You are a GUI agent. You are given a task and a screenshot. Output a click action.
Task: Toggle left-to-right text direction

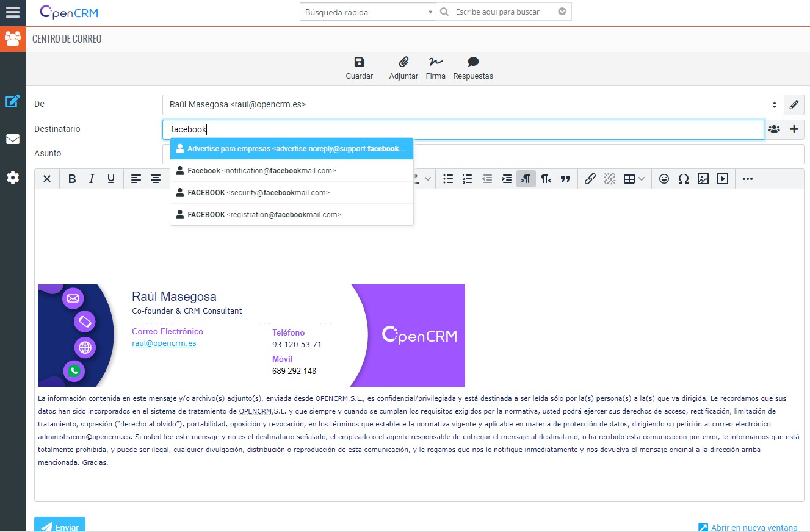point(526,179)
